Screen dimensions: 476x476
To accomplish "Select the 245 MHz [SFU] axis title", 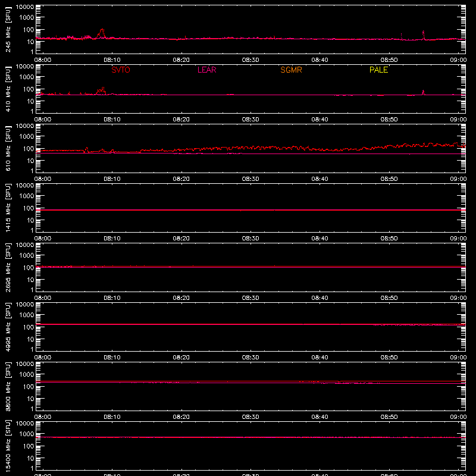I will pyautogui.click(x=8, y=29).
